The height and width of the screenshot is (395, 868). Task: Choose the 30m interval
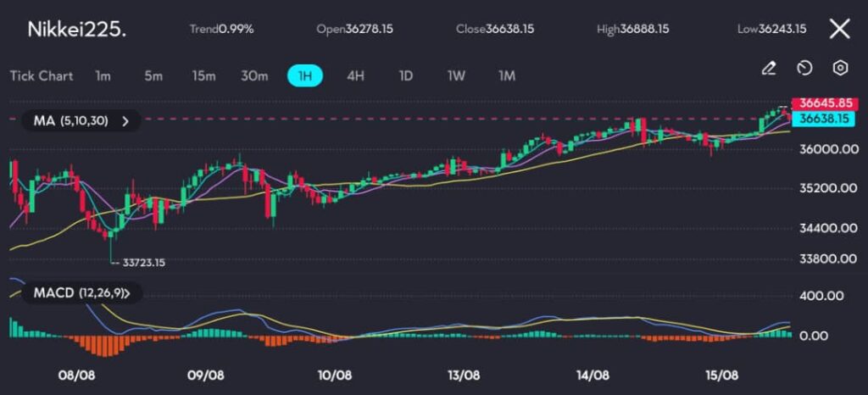(x=254, y=75)
